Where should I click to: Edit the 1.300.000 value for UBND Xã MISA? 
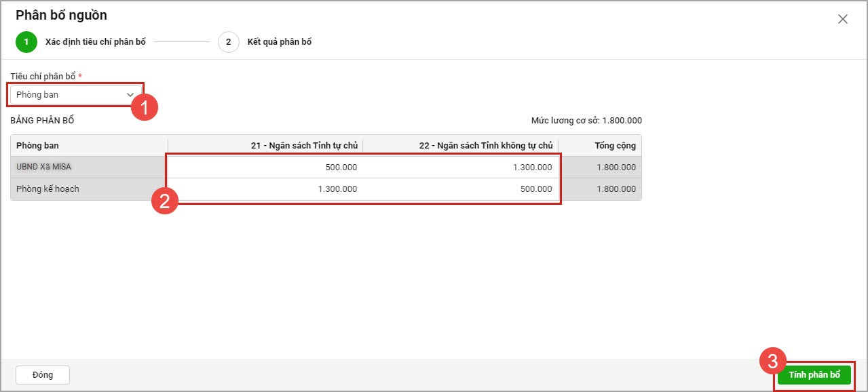461,168
